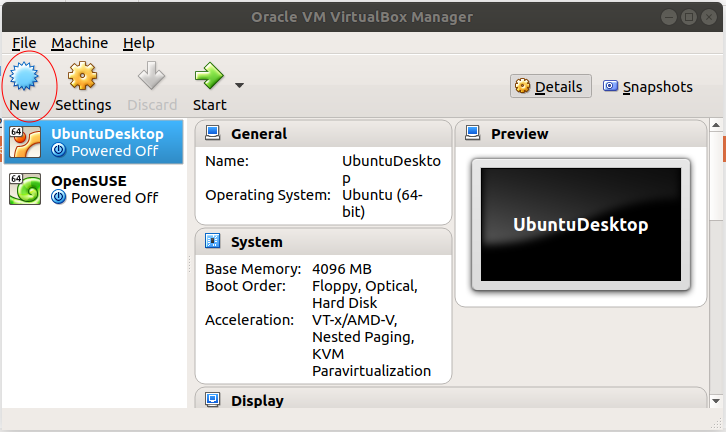Open the Machine menu
Screen dimensions: 726x432
tap(79, 43)
